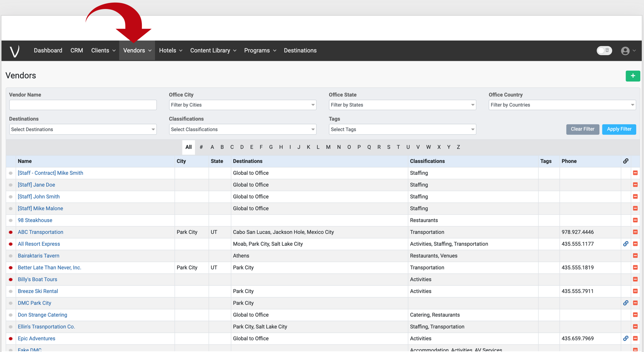Open the ABC Transportation vendor link
Screen dimensions: 644x352
point(41,232)
